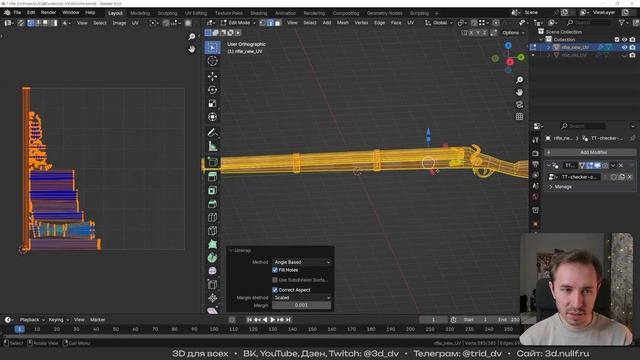Open the Output properties tab

coord(536,164)
